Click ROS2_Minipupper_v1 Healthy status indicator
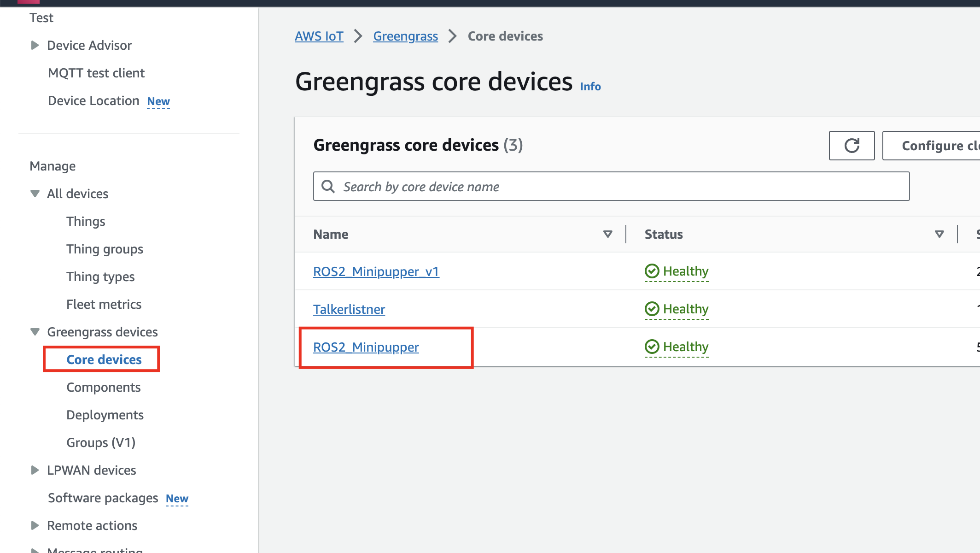 [676, 271]
